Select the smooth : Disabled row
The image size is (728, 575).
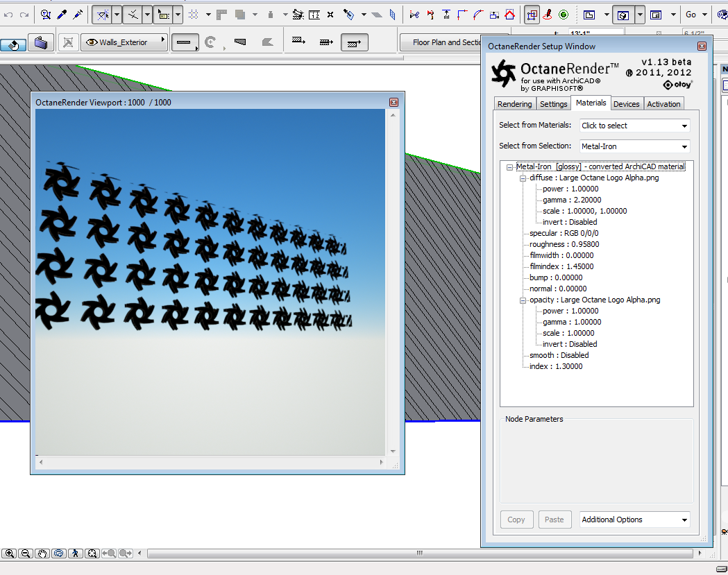559,356
